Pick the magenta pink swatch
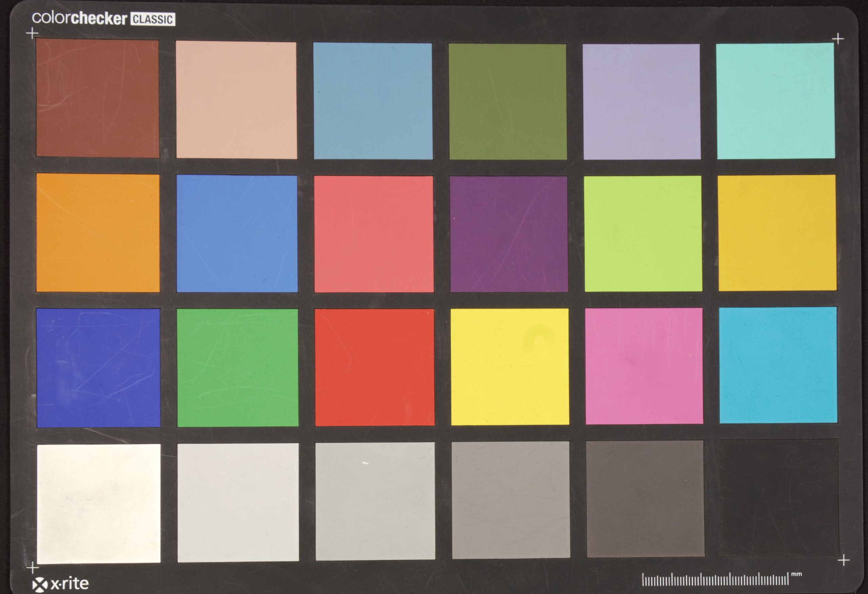 pos(644,366)
